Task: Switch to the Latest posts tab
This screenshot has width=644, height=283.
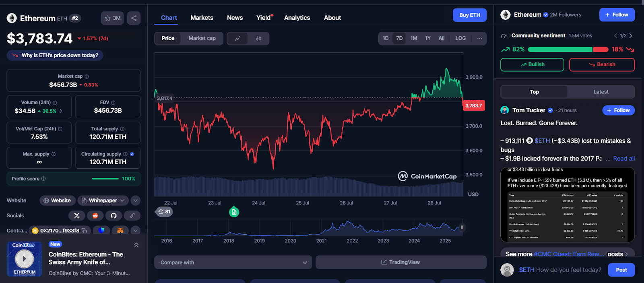Action: pos(601,92)
